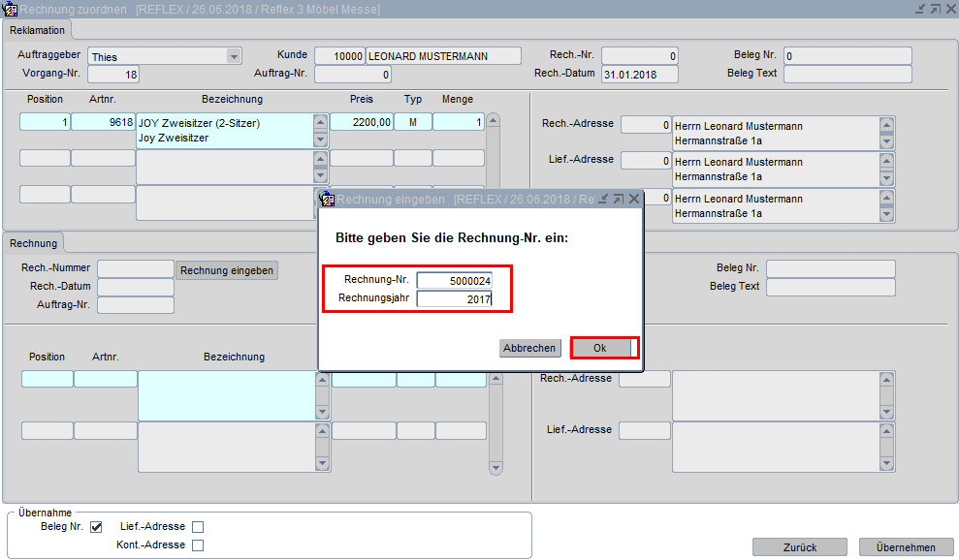Uncheck the Beleg Nr. checkbox
Screen dimensions: 959x560
coord(96,527)
